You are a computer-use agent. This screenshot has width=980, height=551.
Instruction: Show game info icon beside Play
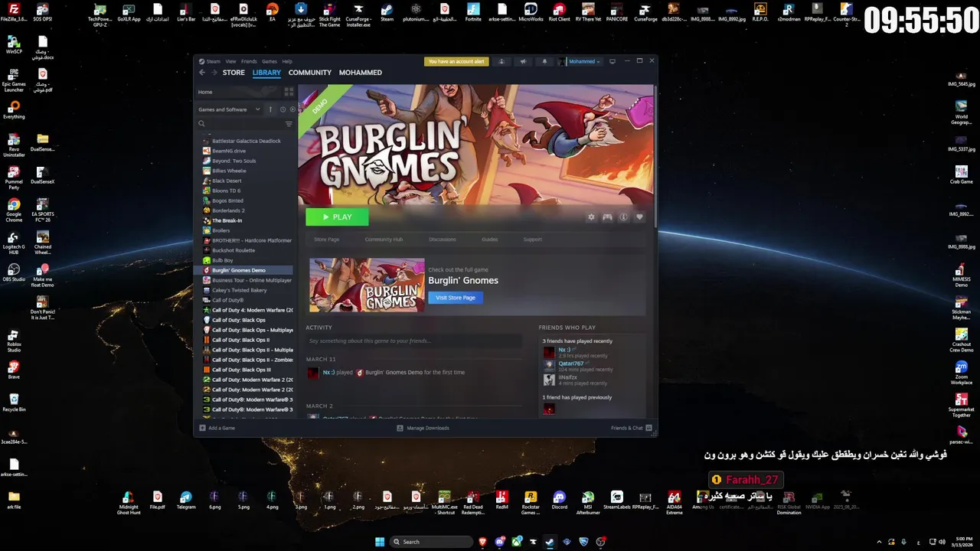point(623,217)
